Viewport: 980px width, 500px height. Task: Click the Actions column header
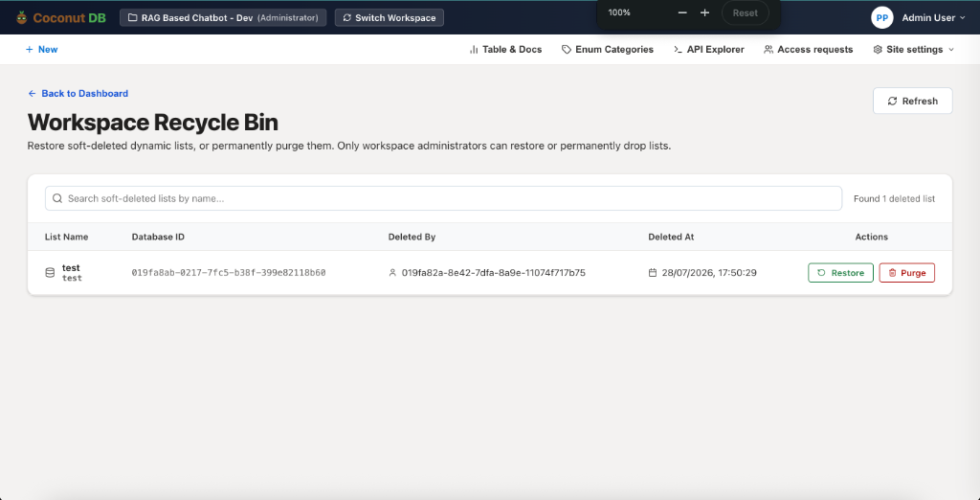tap(871, 237)
